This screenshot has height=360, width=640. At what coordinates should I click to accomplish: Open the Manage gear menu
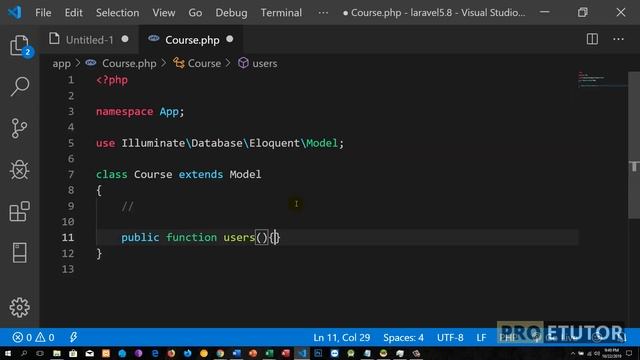click(x=19, y=307)
